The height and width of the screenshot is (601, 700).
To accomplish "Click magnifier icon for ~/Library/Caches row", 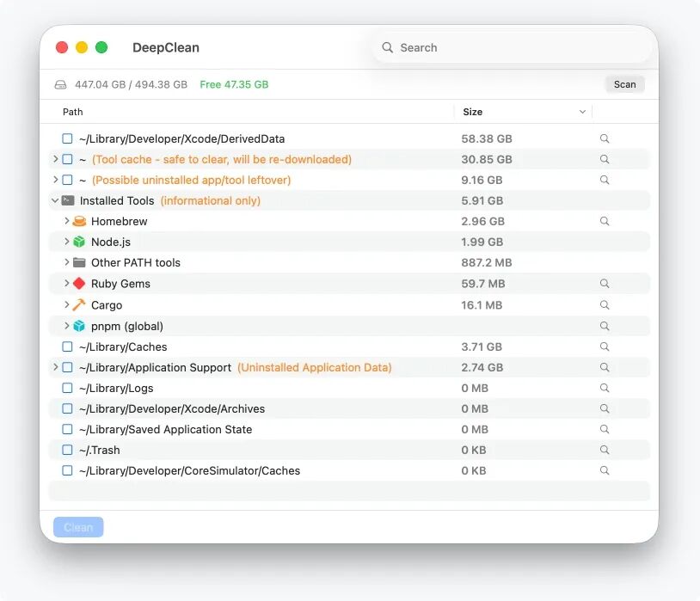I will tap(605, 346).
